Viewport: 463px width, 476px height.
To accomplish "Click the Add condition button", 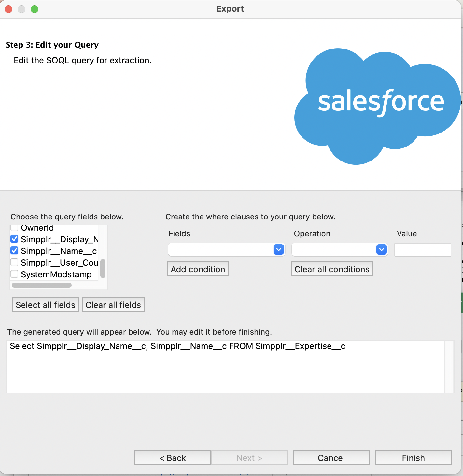I will (198, 269).
